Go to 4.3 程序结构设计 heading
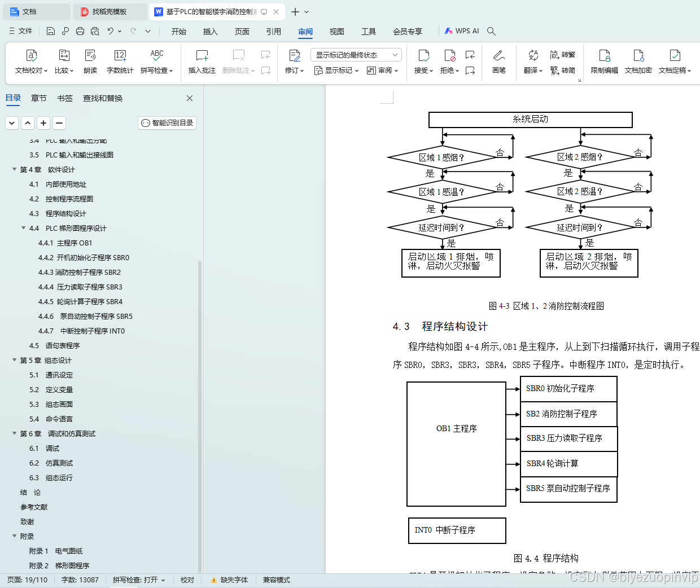The image size is (700, 588). pyautogui.click(x=58, y=213)
